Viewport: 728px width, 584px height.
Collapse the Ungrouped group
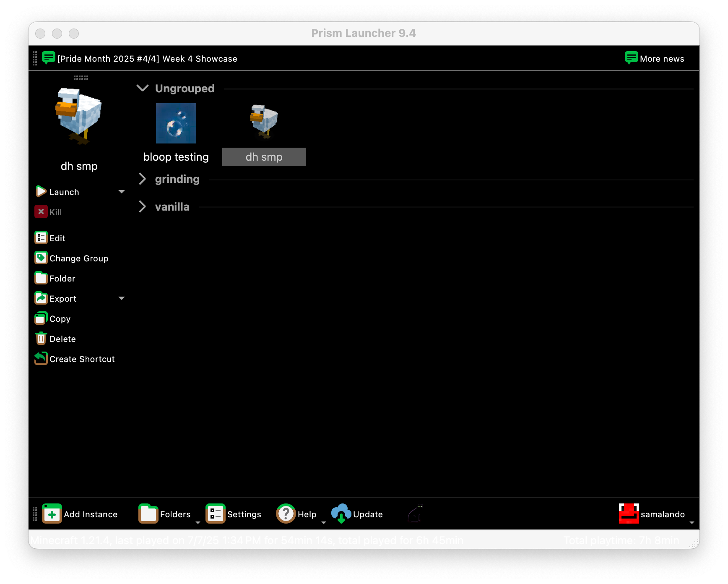point(143,88)
